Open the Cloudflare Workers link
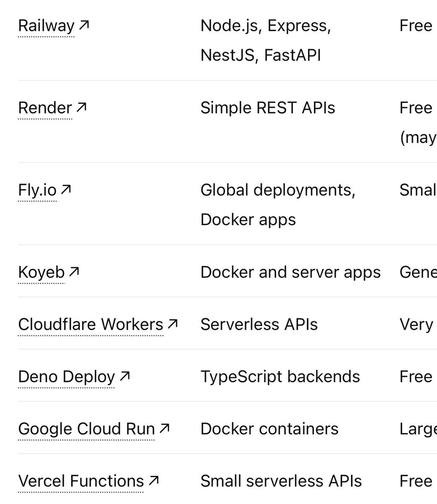437x504 pixels. click(91, 324)
